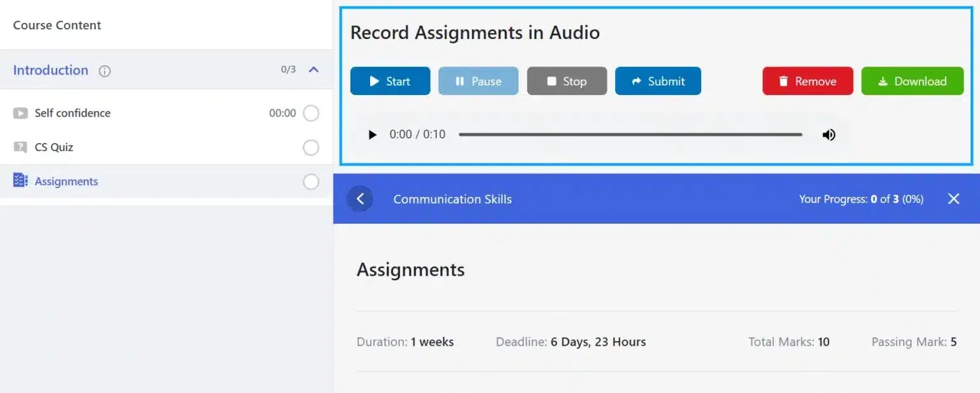
Task: Mark the Self confidence lesson completion circle
Action: coord(311,113)
